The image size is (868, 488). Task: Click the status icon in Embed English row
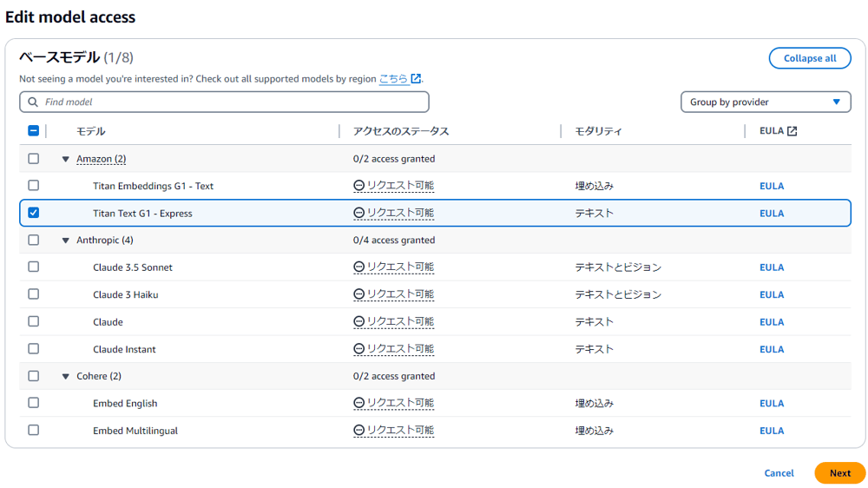pos(358,403)
